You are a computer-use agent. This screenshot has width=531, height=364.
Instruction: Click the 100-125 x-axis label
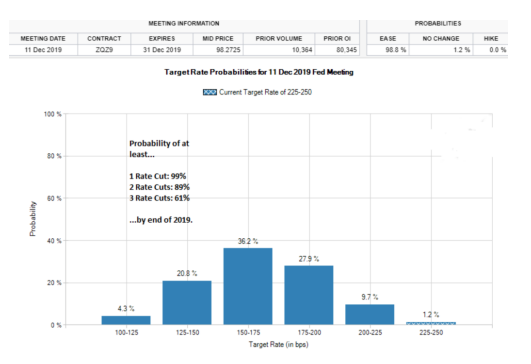[126, 333]
